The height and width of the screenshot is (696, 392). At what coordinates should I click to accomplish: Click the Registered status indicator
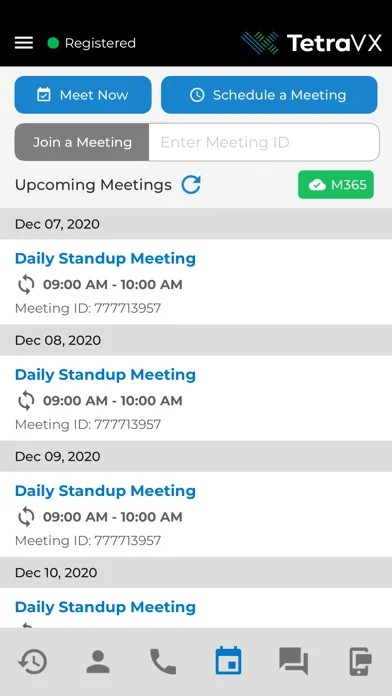pyautogui.click(x=91, y=43)
